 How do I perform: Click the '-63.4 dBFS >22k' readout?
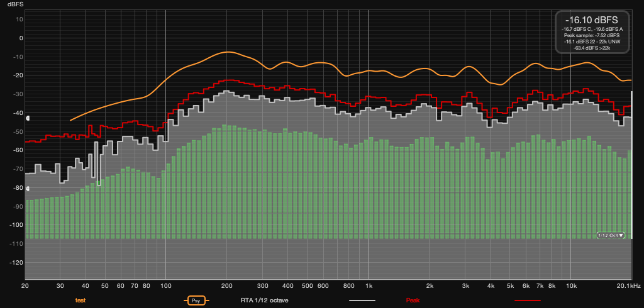click(x=591, y=48)
